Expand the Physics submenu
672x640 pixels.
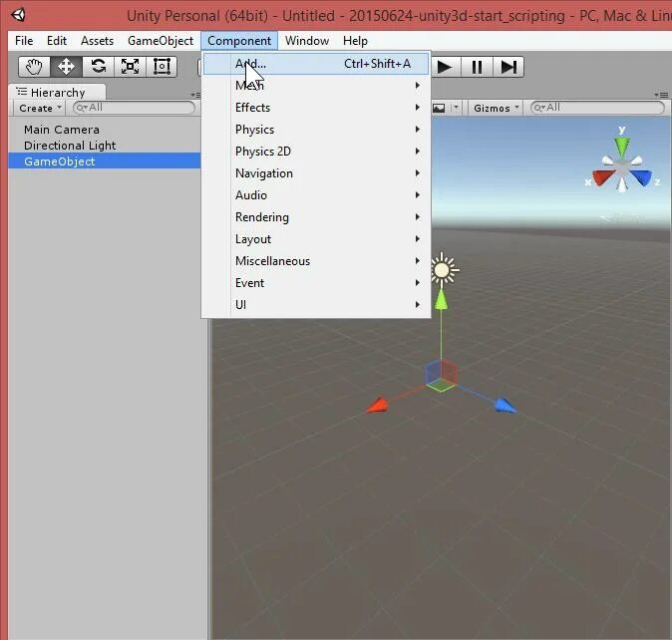click(x=316, y=130)
